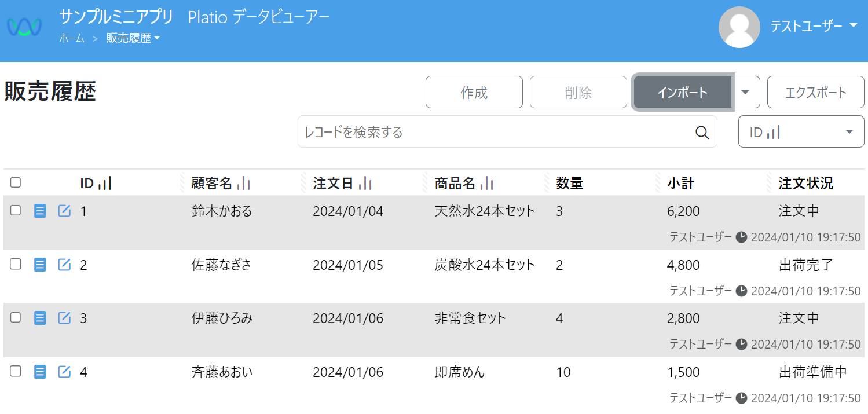Click the インポート button
This screenshot has height=414, width=868.
(x=683, y=92)
